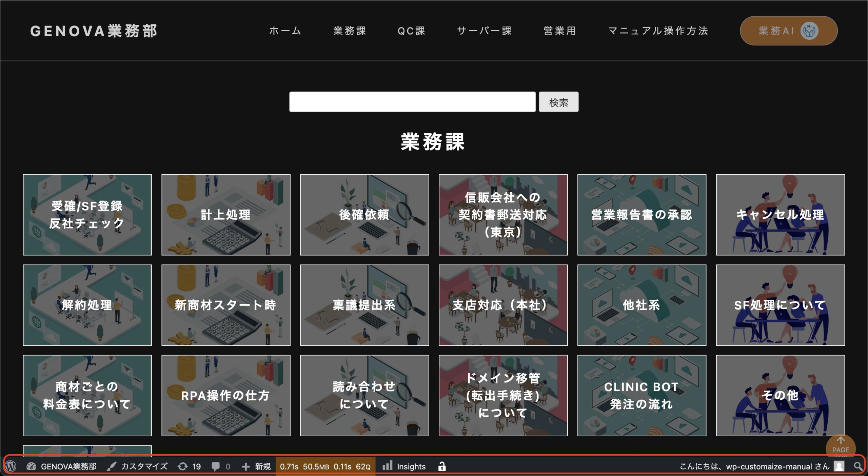Click the admin bar search magnifier
The image size is (868, 476).
(x=858, y=467)
